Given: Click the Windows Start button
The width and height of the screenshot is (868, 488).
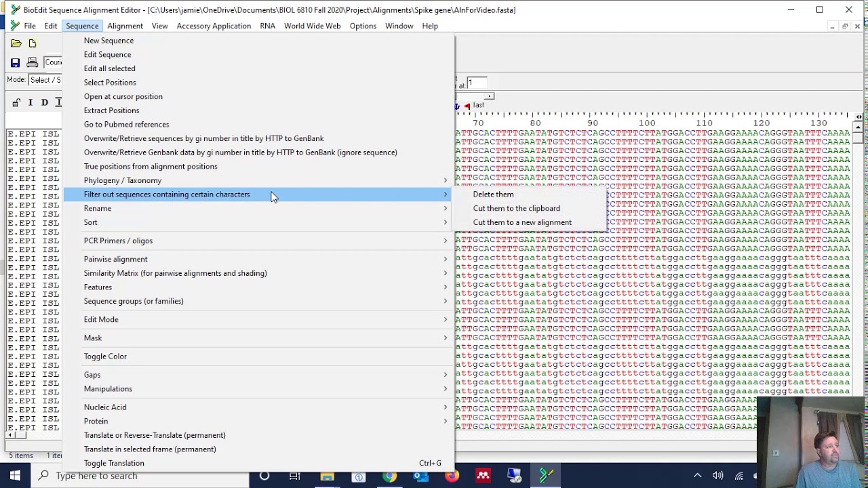Looking at the screenshot, I should point(15,476).
